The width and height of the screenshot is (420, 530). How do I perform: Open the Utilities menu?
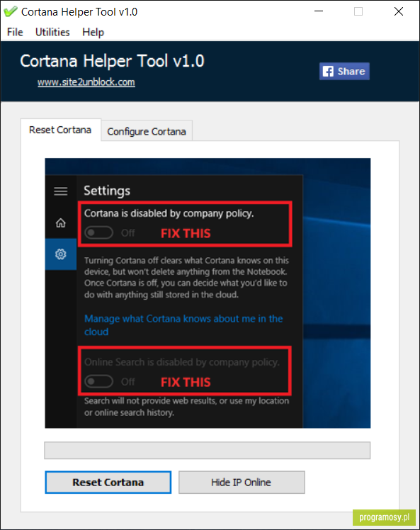[52, 32]
